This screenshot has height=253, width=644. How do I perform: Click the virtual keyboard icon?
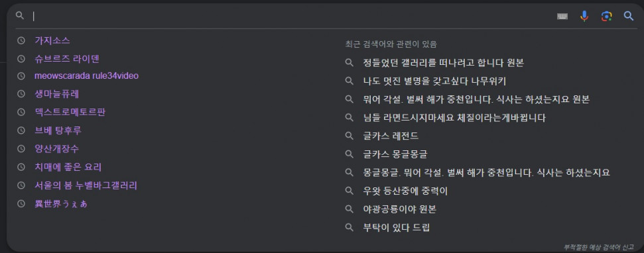[562, 17]
